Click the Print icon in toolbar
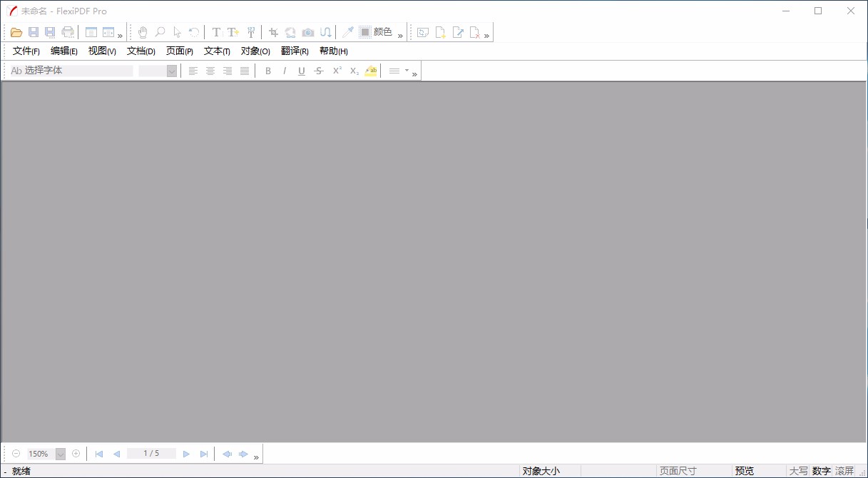 point(68,32)
